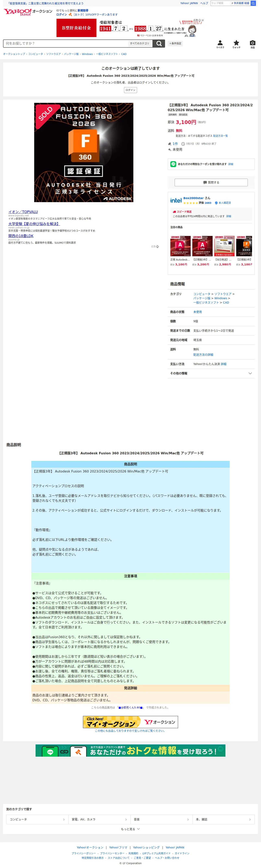This screenshot has width=261, height=868.
Task: Click Yahoo!ショッピング footer link
Action: tap(146, 847)
